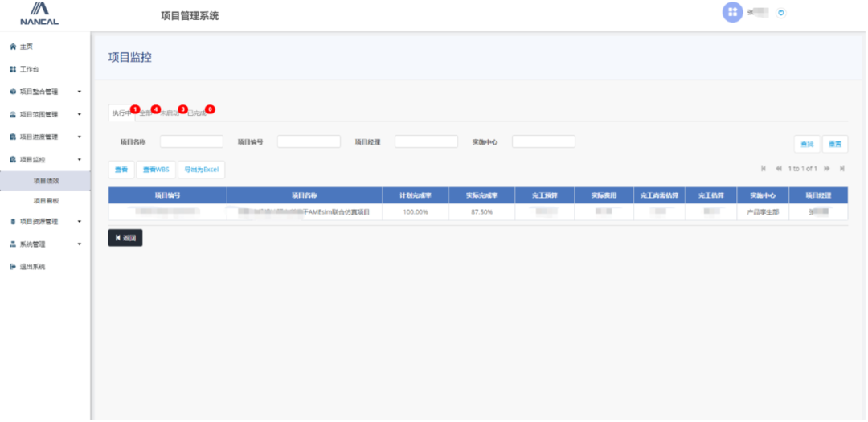Click the 查看WBS button
The width and height of the screenshot is (868, 422).
(156, 170)
